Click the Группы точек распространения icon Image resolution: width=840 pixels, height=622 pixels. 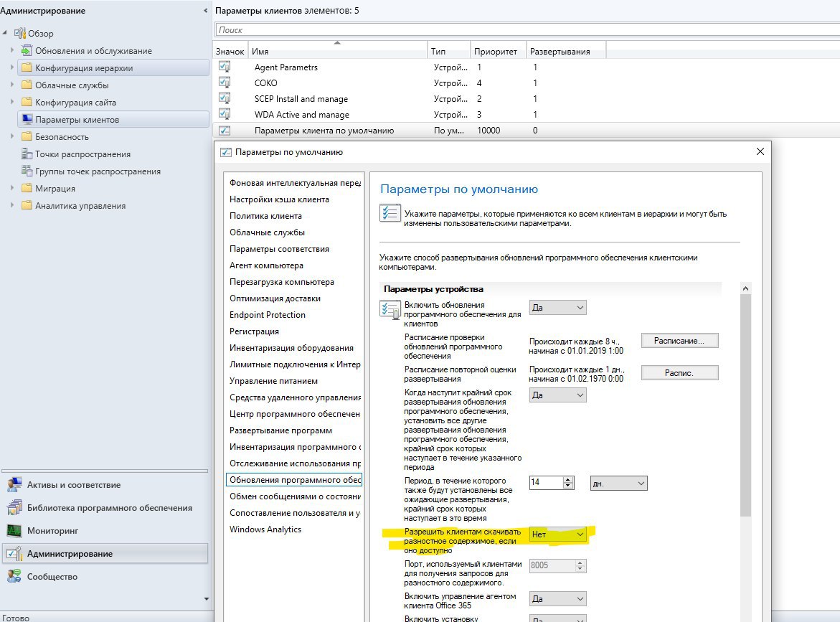pyautogui.click(x=27, y=171)
